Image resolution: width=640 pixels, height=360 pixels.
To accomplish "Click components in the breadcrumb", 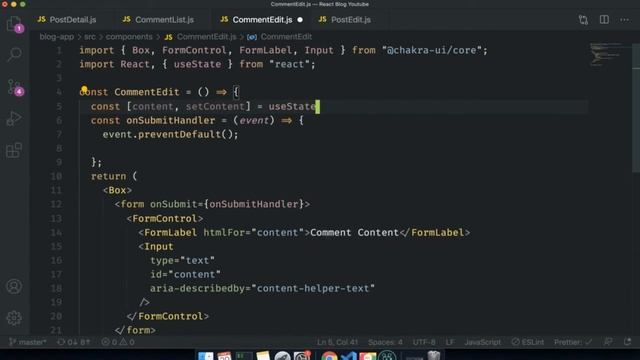I will point(129,37).
